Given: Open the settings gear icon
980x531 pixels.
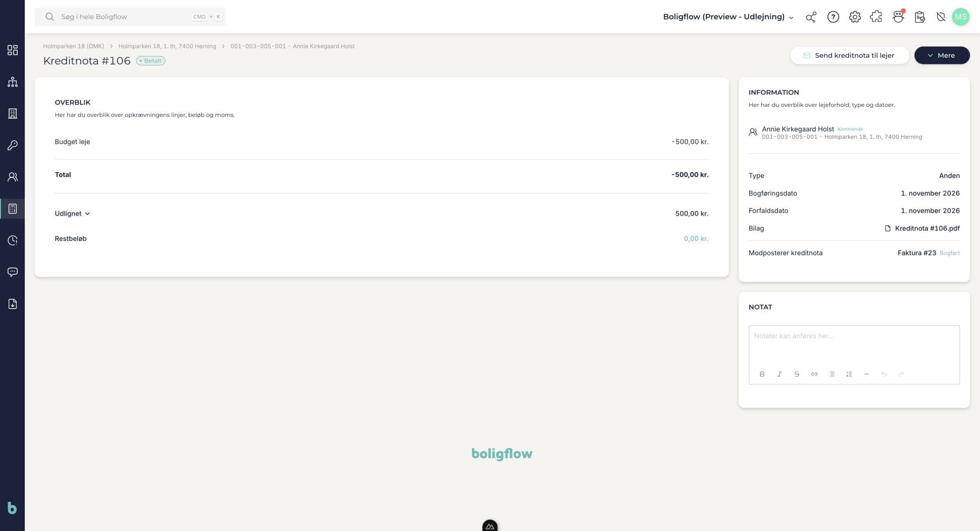Looking at the screenshot, I should 855,17.
